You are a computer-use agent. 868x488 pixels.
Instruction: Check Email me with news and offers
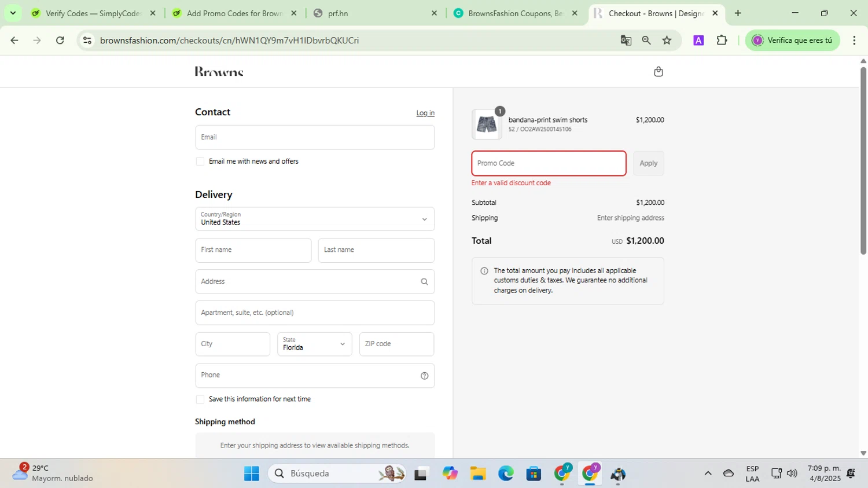pyautogui.click(x=200, y=162)
